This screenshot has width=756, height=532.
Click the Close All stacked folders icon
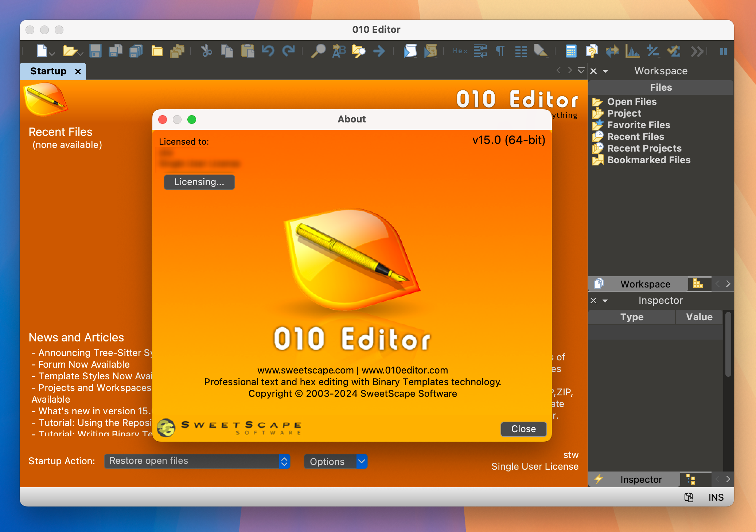pyautogui.click(x=177, y=51)
